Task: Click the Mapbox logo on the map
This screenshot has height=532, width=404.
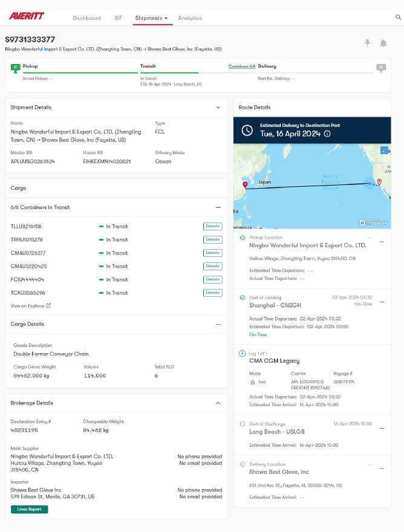Action: pos(373,222)
